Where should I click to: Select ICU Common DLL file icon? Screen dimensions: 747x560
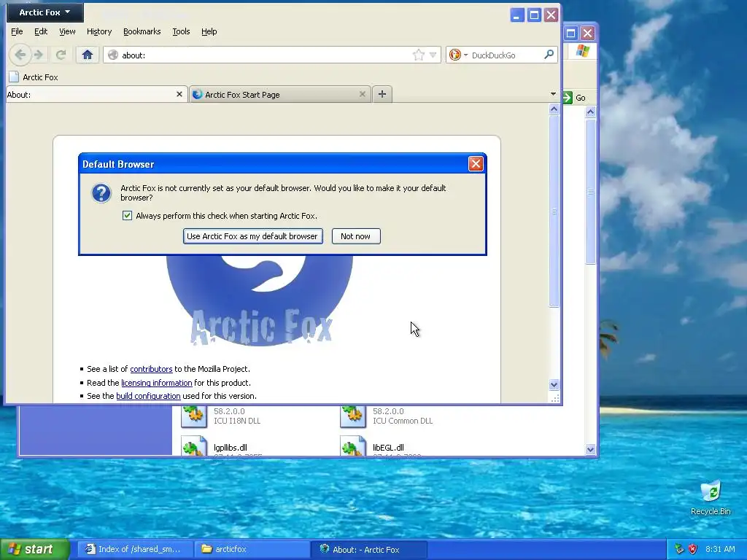tap(353, 416)
